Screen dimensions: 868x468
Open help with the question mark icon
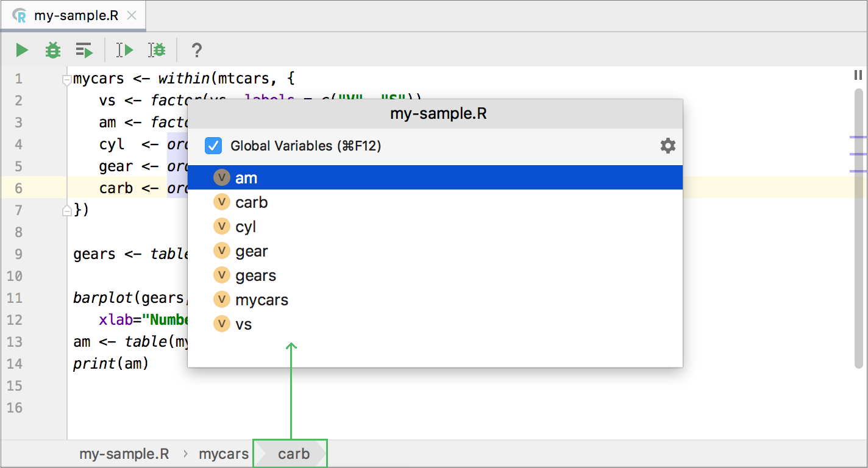point(196,50)
